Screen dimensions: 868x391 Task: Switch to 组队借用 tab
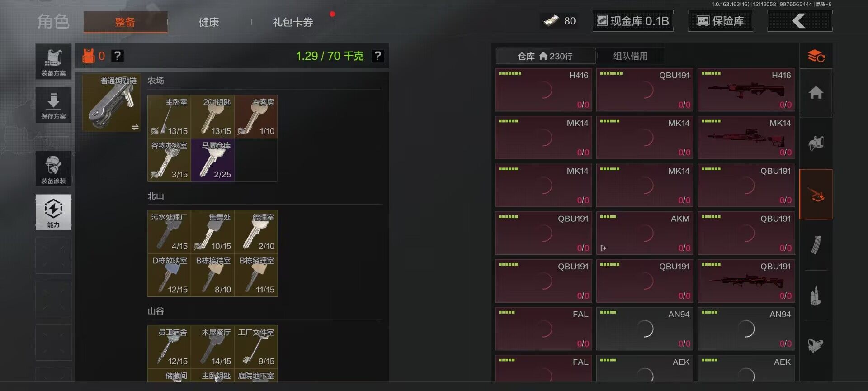[x=630, y=56]
